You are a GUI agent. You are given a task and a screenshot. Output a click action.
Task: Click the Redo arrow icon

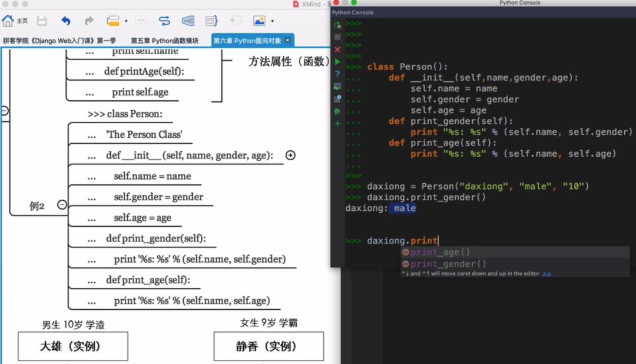tap(88, 21)
